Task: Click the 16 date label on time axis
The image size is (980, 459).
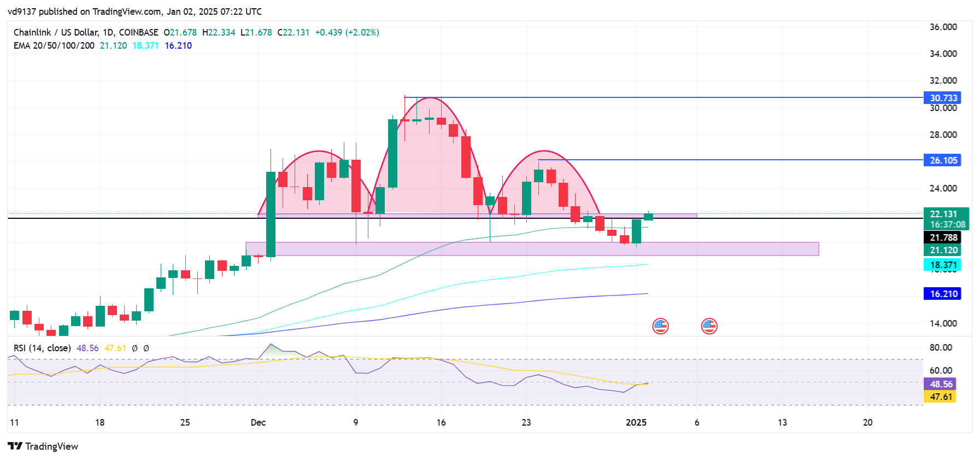Action: click(x=441, y=422)
